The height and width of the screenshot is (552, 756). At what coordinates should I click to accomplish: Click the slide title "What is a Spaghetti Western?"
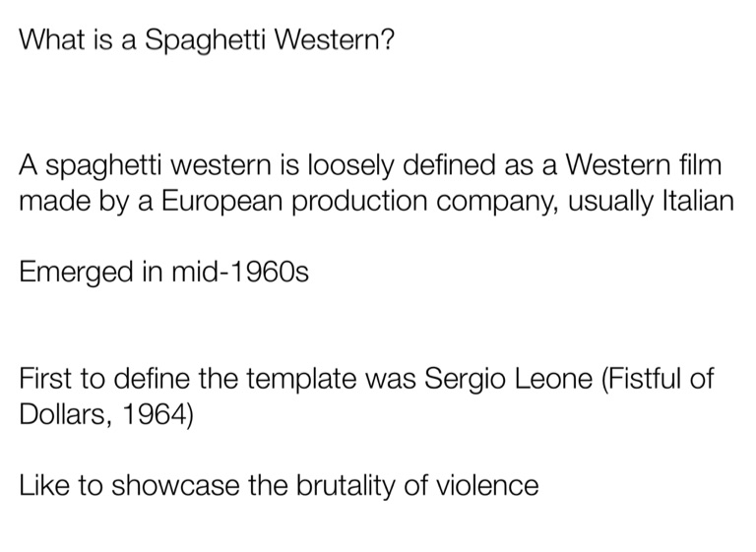tap(206, 42)
